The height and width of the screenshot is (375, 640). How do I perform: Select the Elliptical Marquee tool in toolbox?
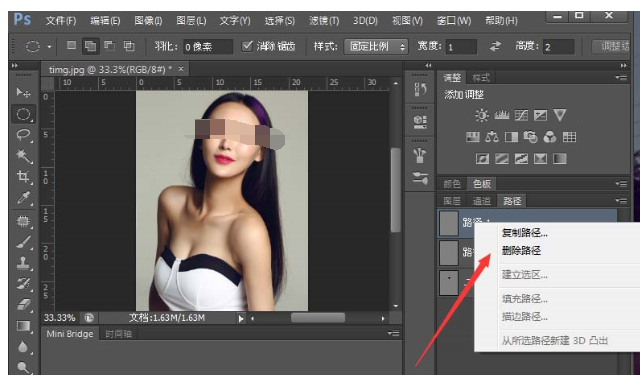tap(23, 114)
